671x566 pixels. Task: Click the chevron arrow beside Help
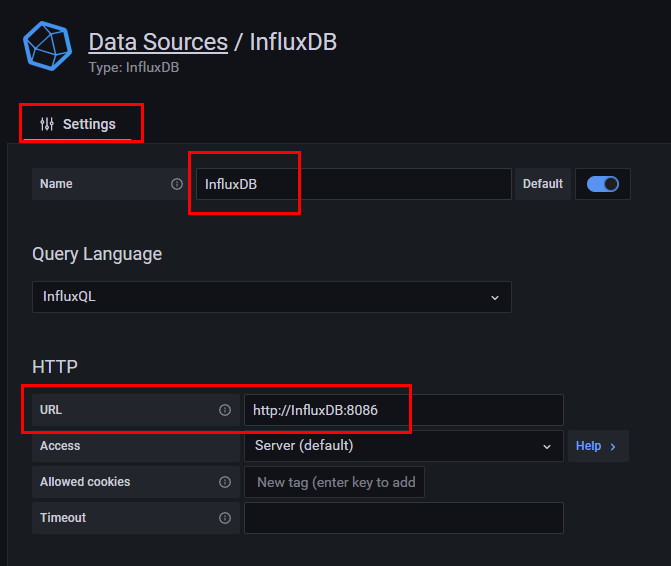tap(613, 446)
